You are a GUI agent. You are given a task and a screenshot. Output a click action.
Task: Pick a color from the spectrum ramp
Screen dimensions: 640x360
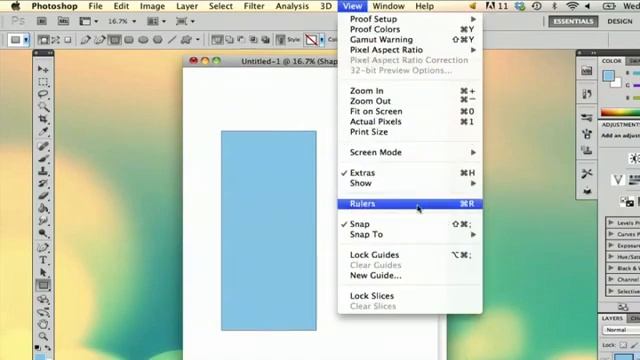(620, 112)
